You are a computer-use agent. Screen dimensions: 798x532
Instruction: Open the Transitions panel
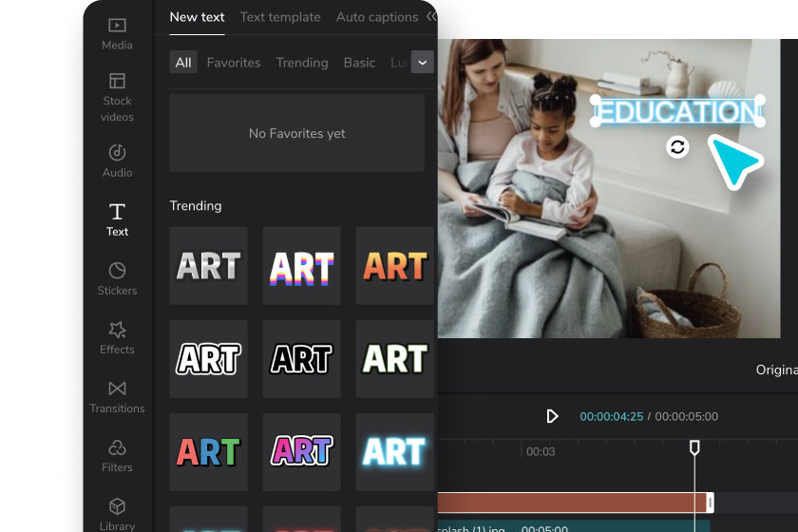pos(117,397)
